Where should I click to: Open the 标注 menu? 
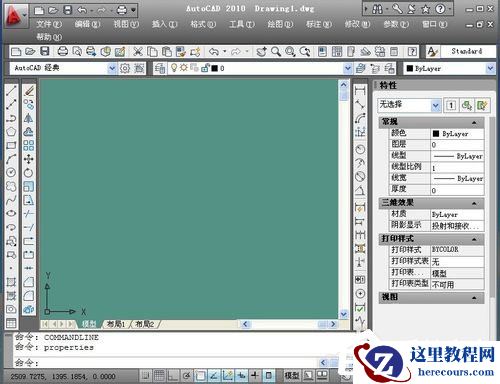point(319,24)
